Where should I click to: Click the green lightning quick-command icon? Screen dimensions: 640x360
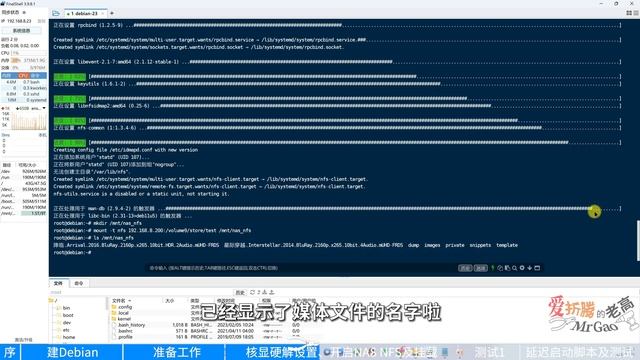[493, 268]
